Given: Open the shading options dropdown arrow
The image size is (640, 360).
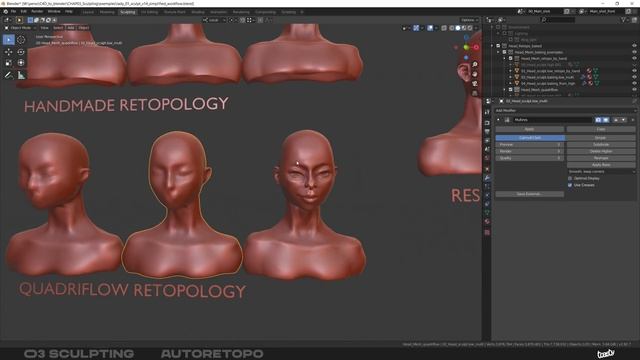Looking at the screenshot, I should tap(476, 28).
